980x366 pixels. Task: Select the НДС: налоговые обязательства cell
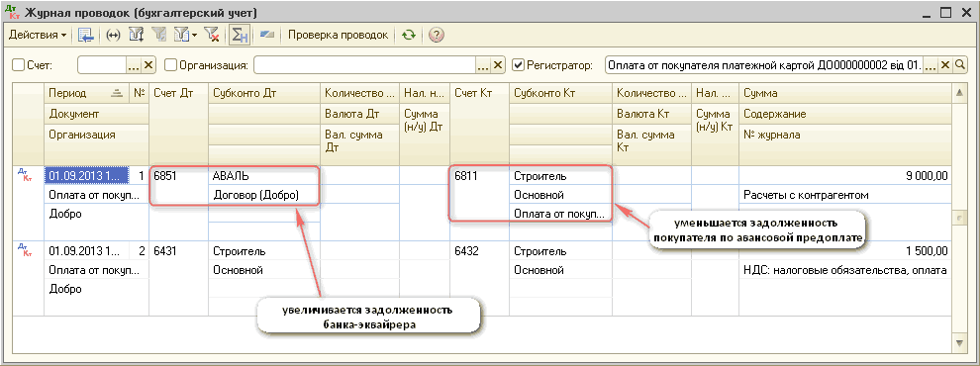coord(845,270)
